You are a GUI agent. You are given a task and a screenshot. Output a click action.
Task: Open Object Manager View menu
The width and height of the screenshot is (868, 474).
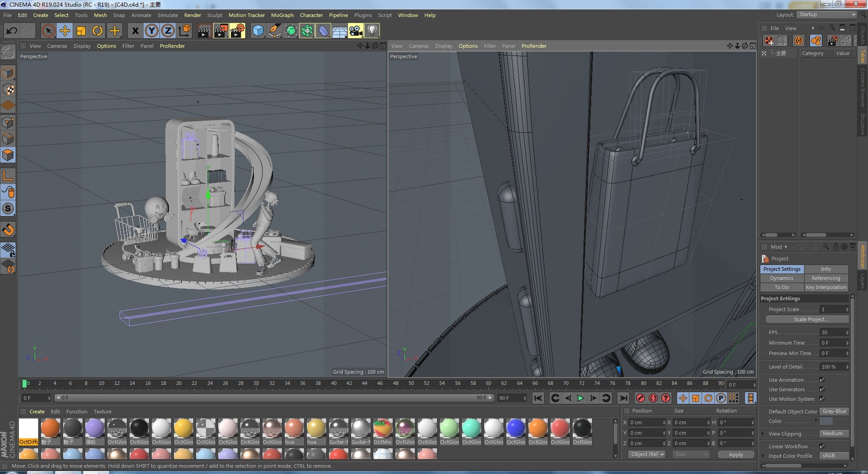tap(790, 28)
